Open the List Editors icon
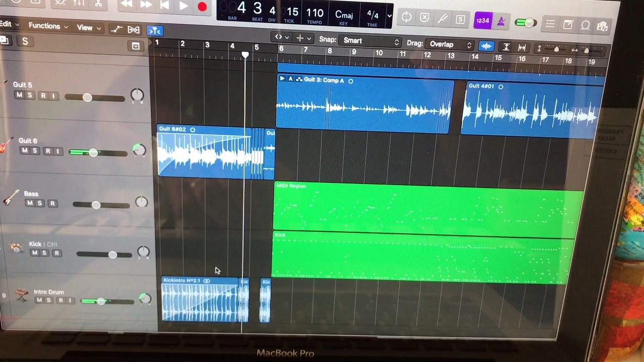 coord(550,24)
